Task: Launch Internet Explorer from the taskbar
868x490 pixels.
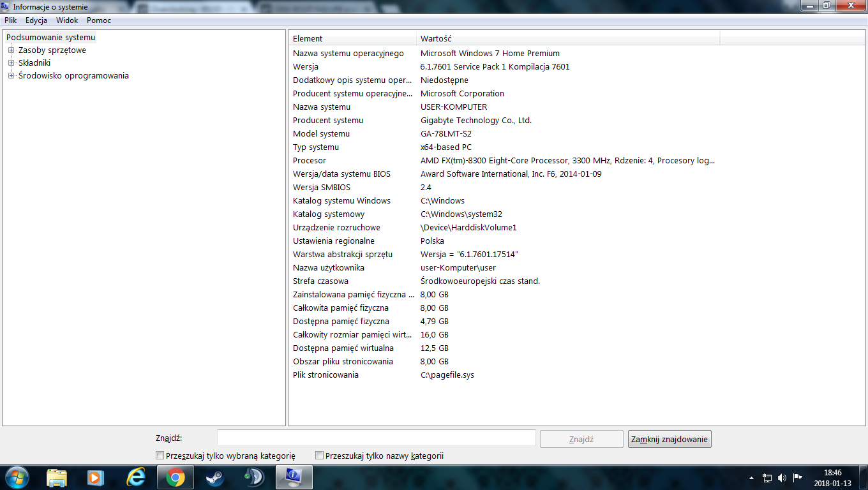Action: [x=136, y=477]
